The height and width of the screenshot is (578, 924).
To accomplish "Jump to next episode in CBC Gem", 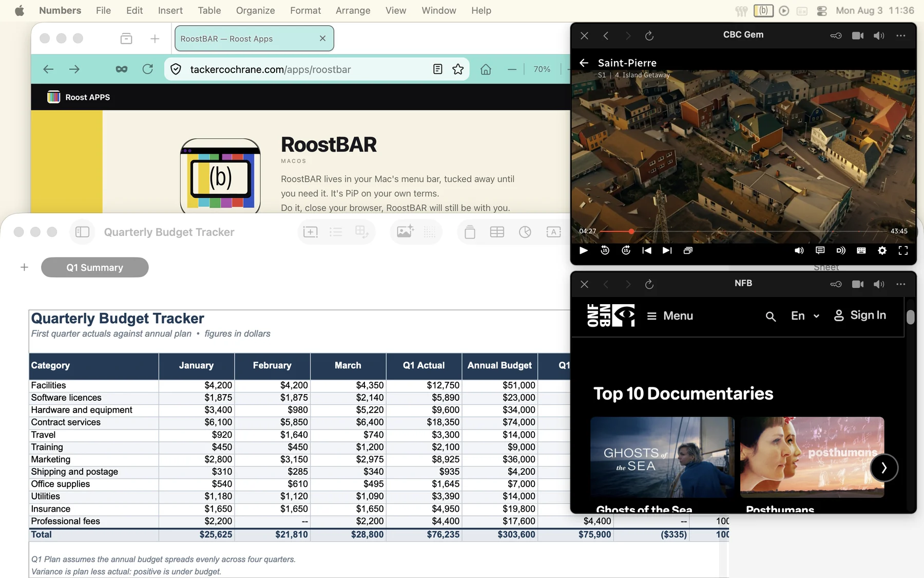I will (x=667, y=250).
